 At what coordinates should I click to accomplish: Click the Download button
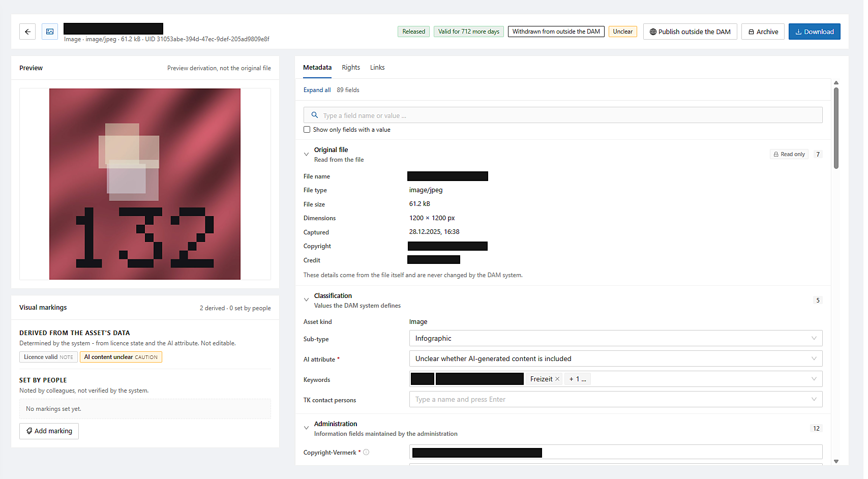point(814,32)
